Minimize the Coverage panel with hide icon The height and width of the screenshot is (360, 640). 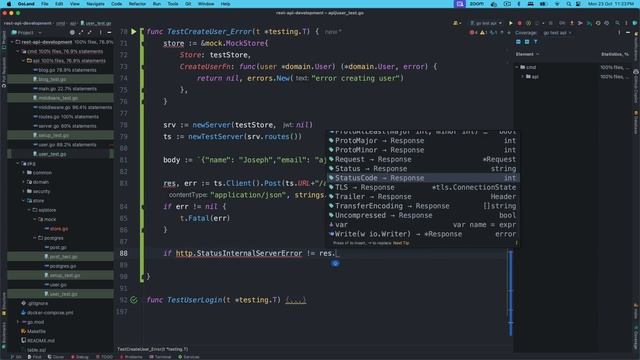(628, 33)
